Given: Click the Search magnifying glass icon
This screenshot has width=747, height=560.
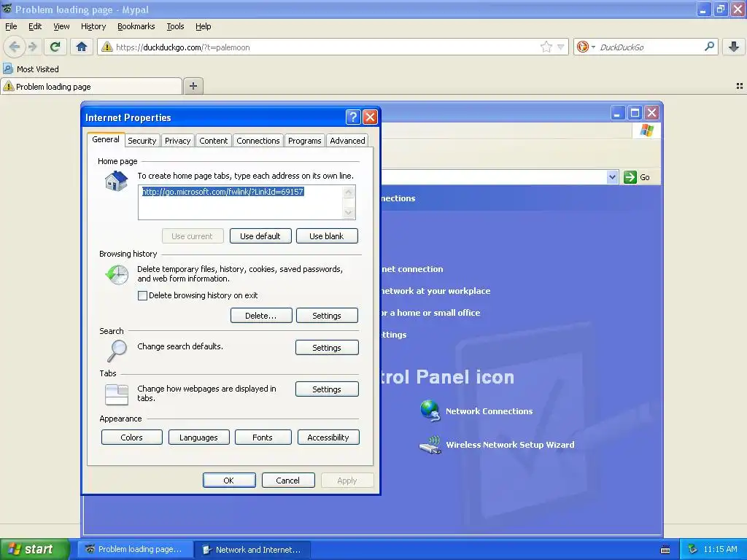Looking at the screenshot, I should (x=117, y=351).
